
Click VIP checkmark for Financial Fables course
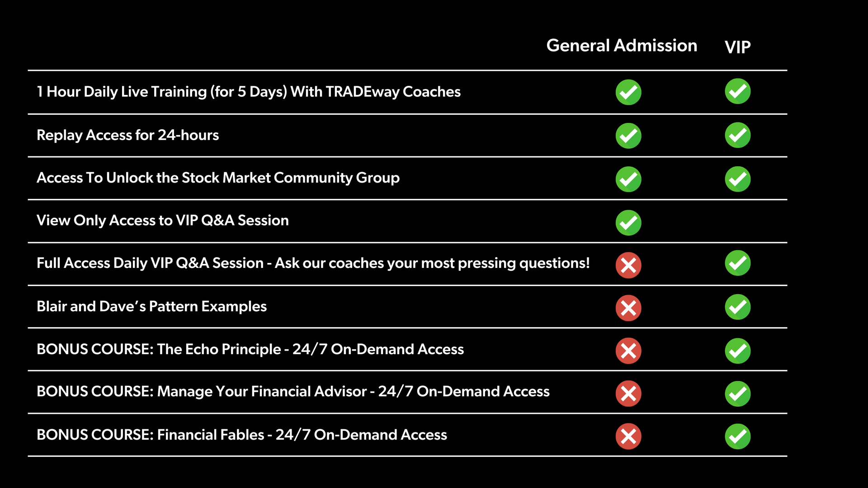(737, 436)
